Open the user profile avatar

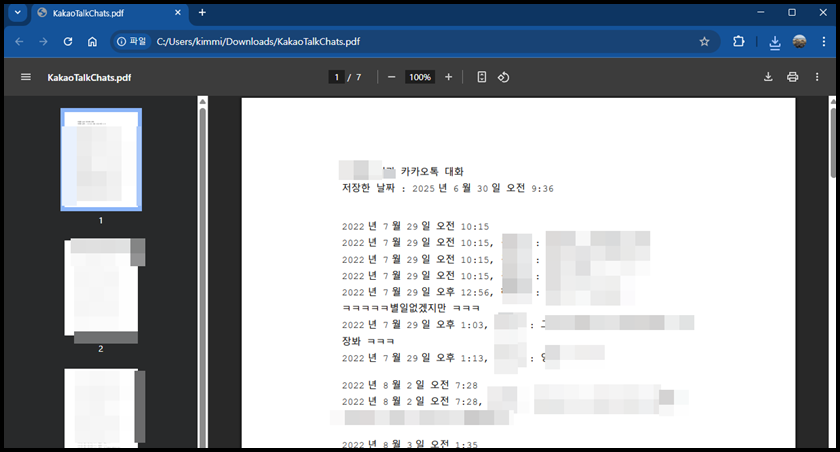[799, 42]
